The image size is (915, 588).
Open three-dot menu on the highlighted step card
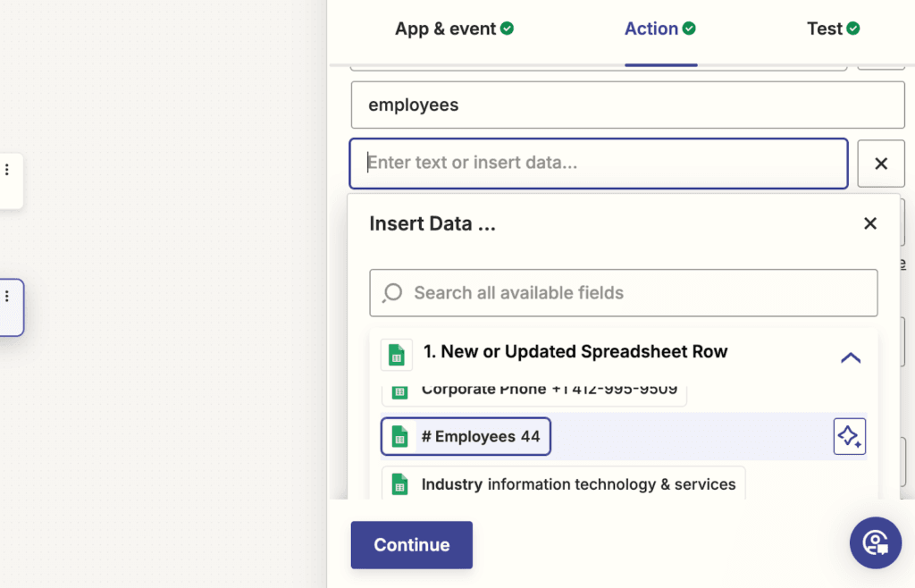pyautogui.click(x=7, y=297)
